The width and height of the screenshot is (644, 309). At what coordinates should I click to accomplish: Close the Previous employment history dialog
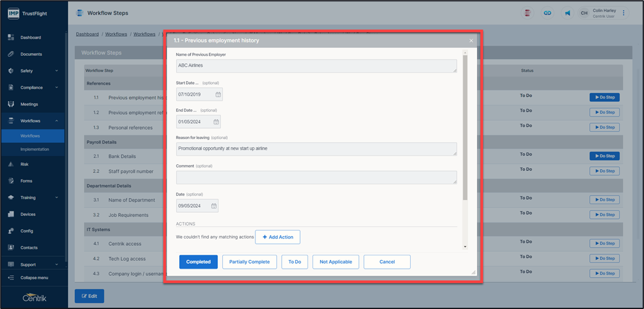click(471, 41)
